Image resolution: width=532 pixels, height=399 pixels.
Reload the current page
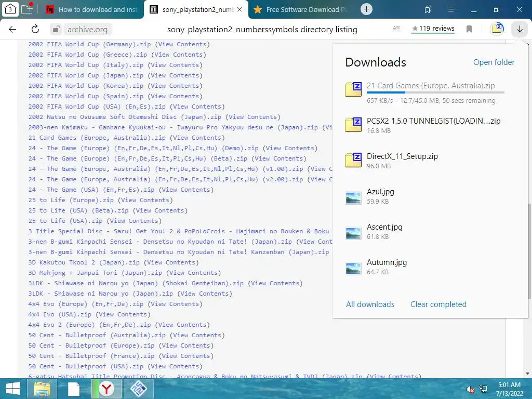[x=35, y=29]
